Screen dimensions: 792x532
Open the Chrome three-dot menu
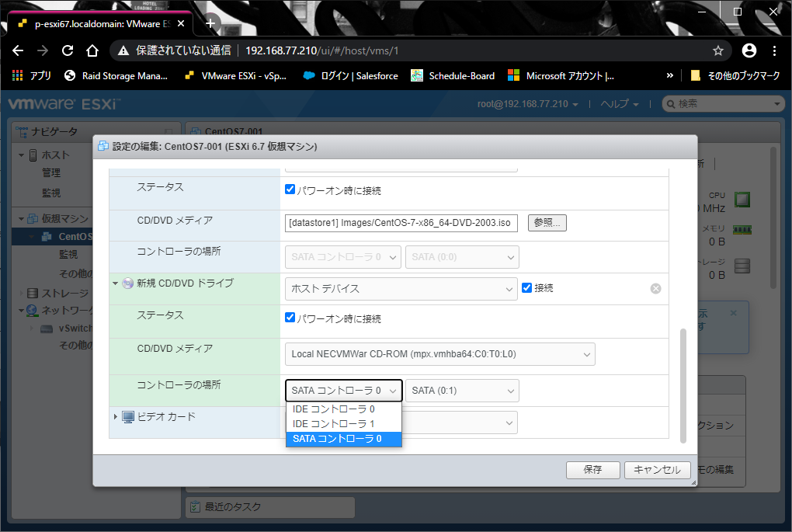coord(774,50)
